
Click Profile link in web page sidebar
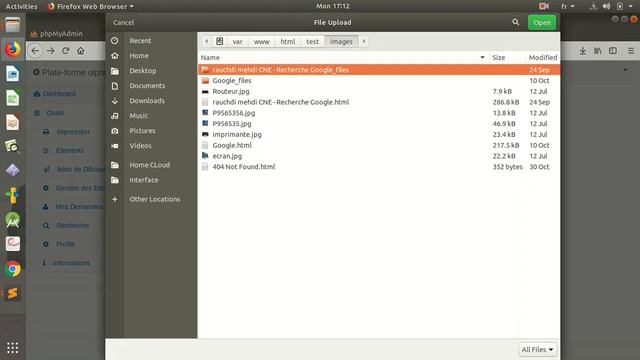tap(65, 244)
